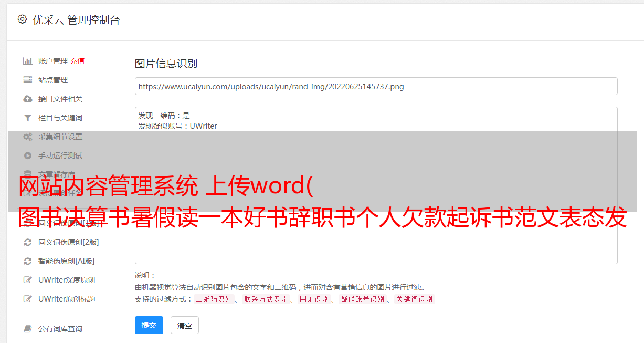This screenshot has width=644, height=343.
Task: Click the cogs icon for 采集细节设置
Action: click(x=28, y=137)
